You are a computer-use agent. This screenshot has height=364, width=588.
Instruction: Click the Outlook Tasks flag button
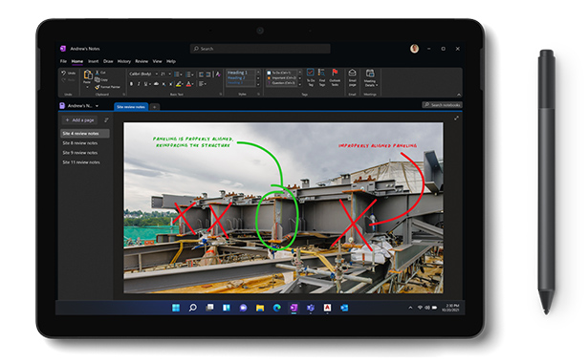[x=335, y=77]
